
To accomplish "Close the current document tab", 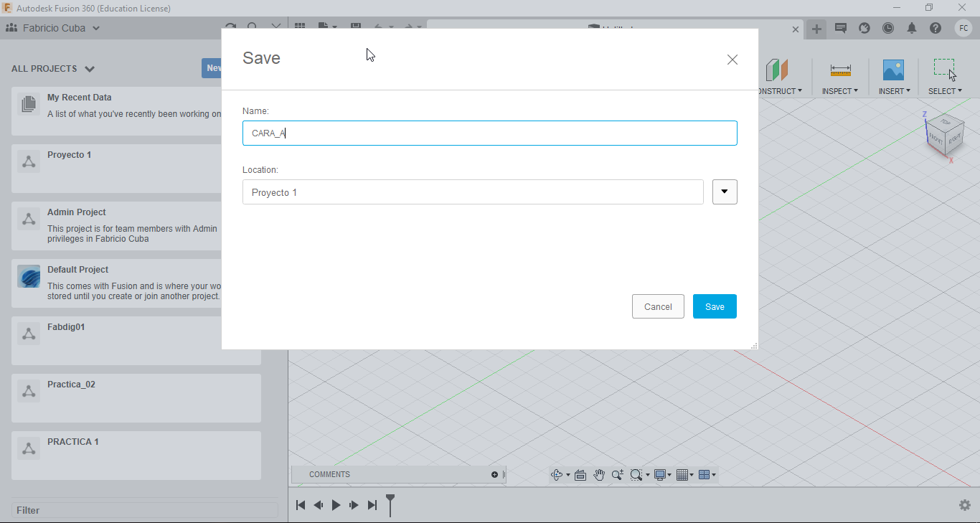I will [795, 29].
